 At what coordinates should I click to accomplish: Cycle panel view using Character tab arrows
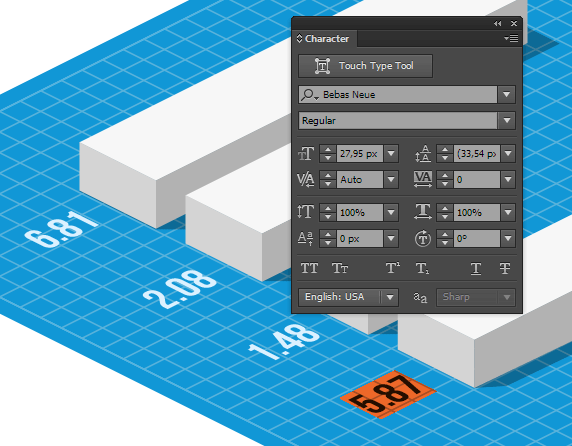pyautogui.click(x=299, y=38)
